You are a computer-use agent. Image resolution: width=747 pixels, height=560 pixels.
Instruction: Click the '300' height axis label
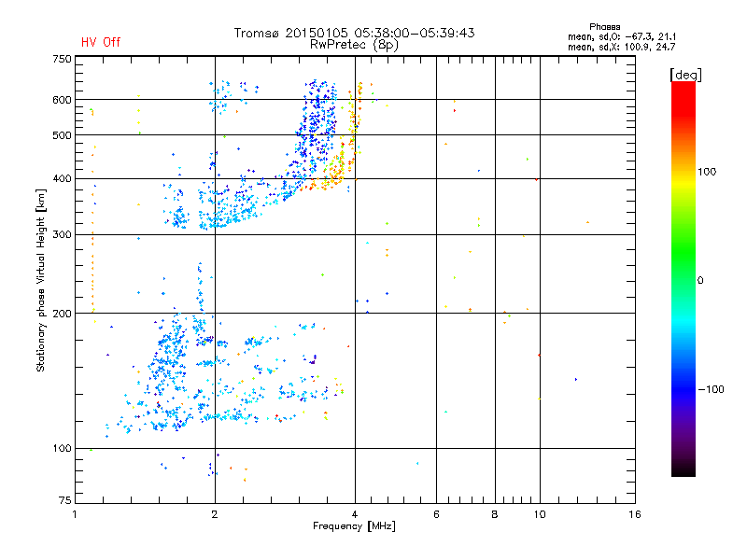[62, 235]
